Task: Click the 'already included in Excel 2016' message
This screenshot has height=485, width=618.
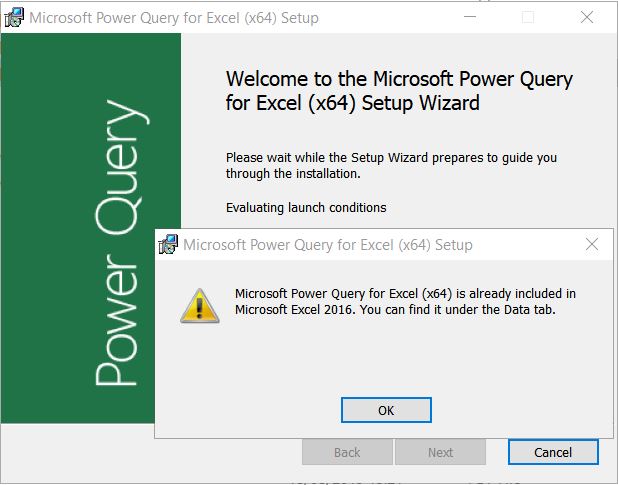Action: pos(405,301)
